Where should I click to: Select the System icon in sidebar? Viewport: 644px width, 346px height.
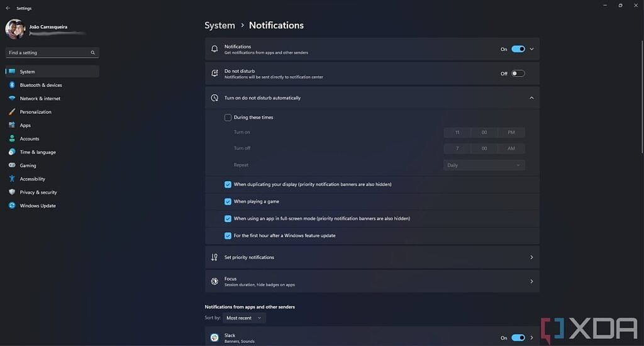[12, 72]
